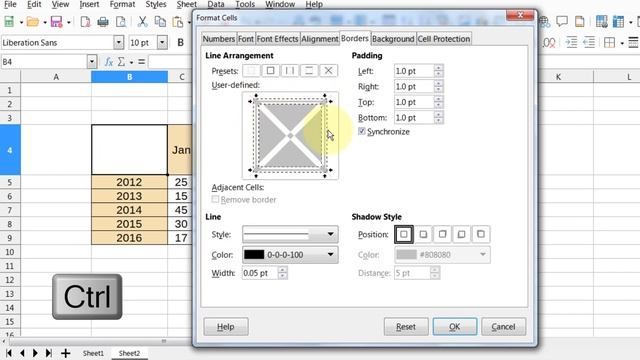
Task: Expand the Open icon dropdown arrow
Action: [44, 22]
